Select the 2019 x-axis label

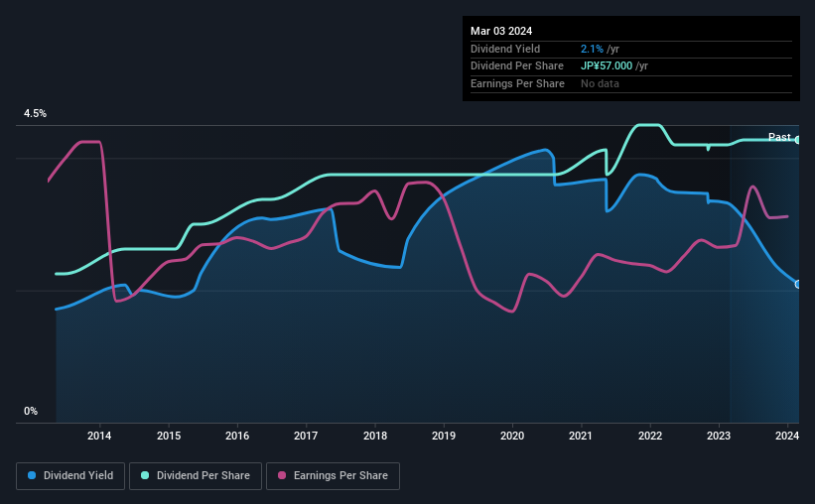click(x=444, y=436)
